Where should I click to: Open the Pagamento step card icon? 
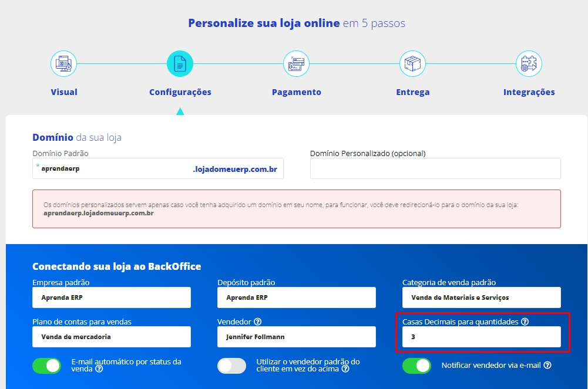(x=296, y=63)
